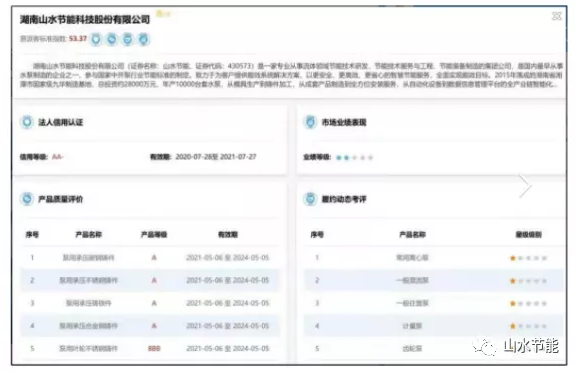Image resolution: width=579 pixels, height=375 pixels.
Task: Click the 法人信用认证 section icon
Action: point(27,122)
